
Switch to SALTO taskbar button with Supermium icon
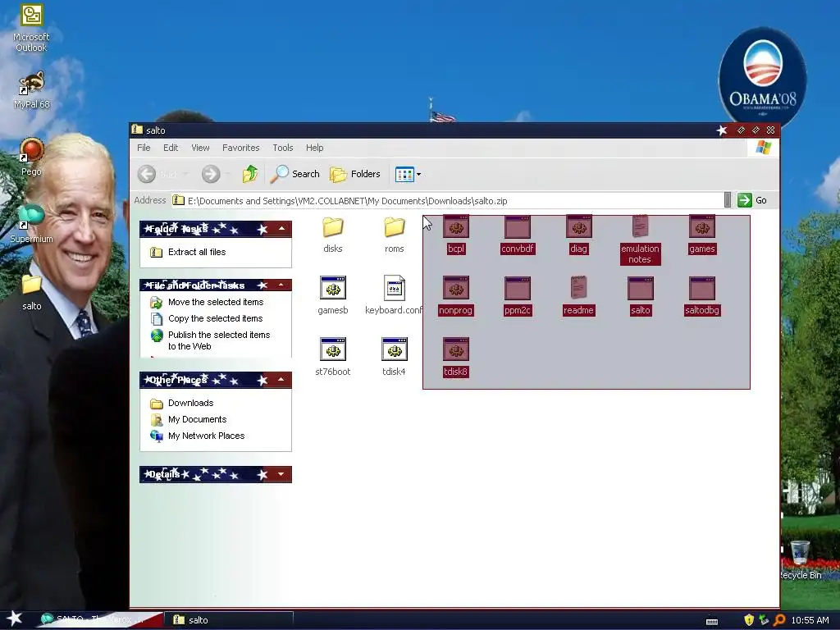(x=99, y=619)
